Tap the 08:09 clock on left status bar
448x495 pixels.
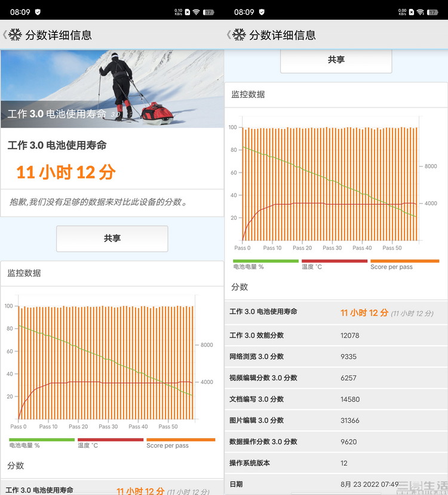pos(20,13)
